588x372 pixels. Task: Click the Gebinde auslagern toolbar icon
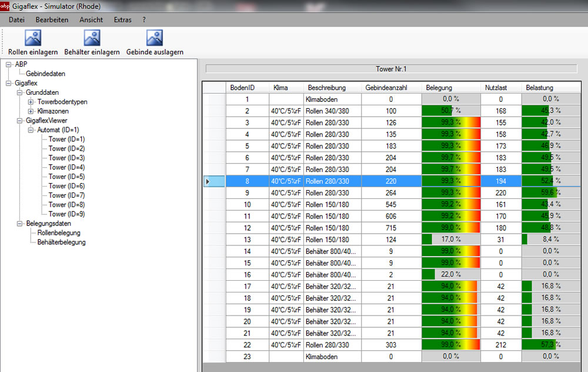coord(155,38)
